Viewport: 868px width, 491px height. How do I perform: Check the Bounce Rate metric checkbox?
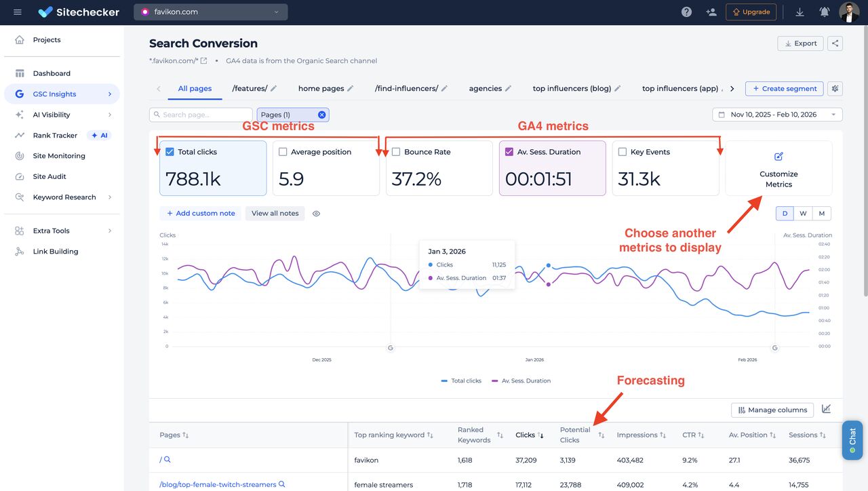coord(396,152)
